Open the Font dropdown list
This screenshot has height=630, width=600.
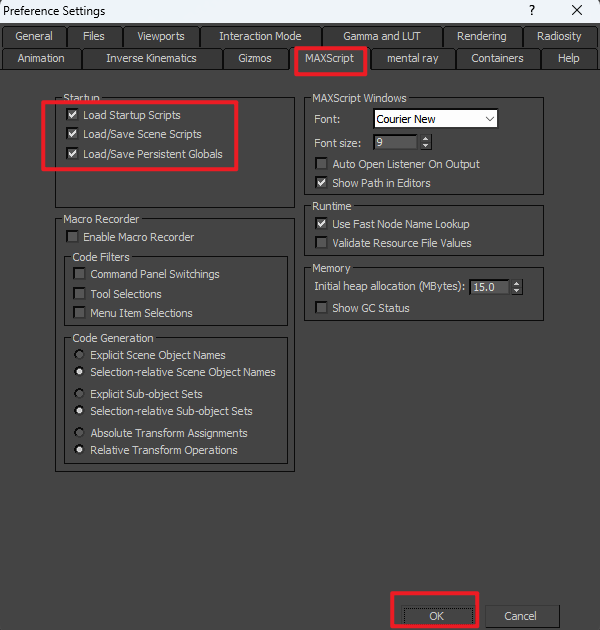[435, 119]
